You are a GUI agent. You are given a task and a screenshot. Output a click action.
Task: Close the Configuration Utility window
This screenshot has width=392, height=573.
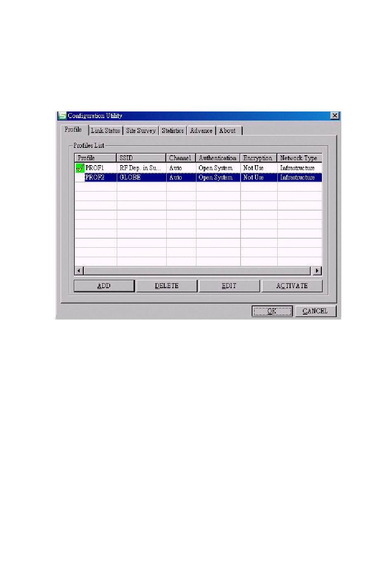pyautogui.click(x=335, y=116)
